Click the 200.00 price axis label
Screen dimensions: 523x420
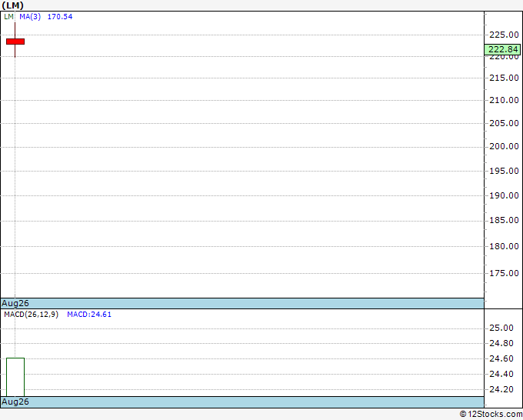(504, 146)
